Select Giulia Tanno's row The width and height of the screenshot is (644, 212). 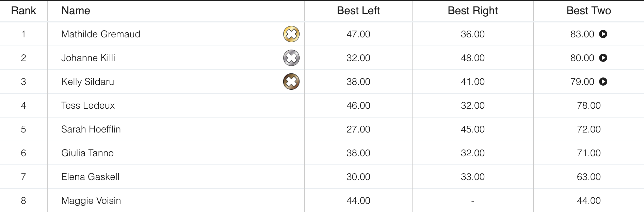pos(87,153)
